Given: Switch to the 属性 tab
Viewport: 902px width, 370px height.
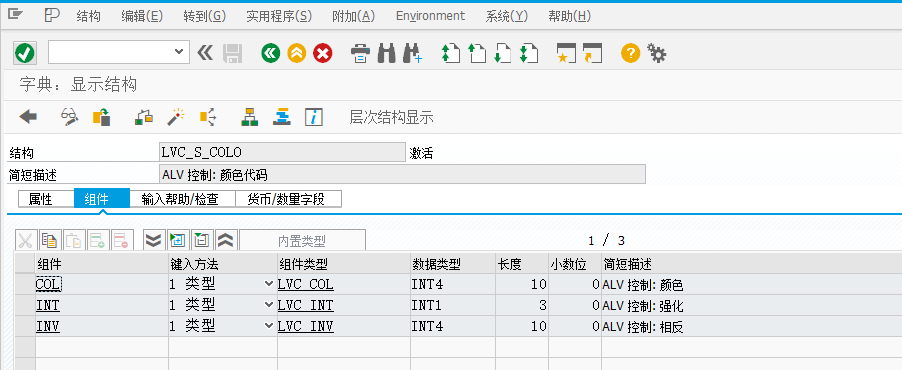Looking at the screenshot, I should point(46,199).
